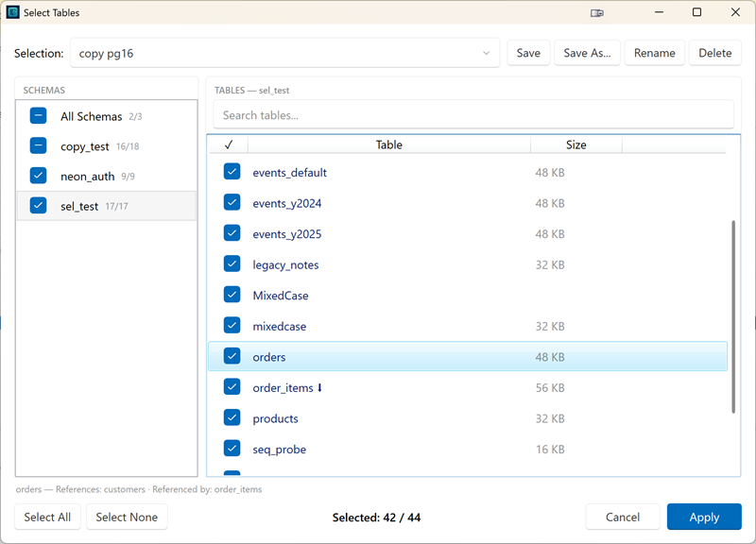Uncheck the orders table checkbox
The width and height of the screenshot is (756, 544).
232,356
